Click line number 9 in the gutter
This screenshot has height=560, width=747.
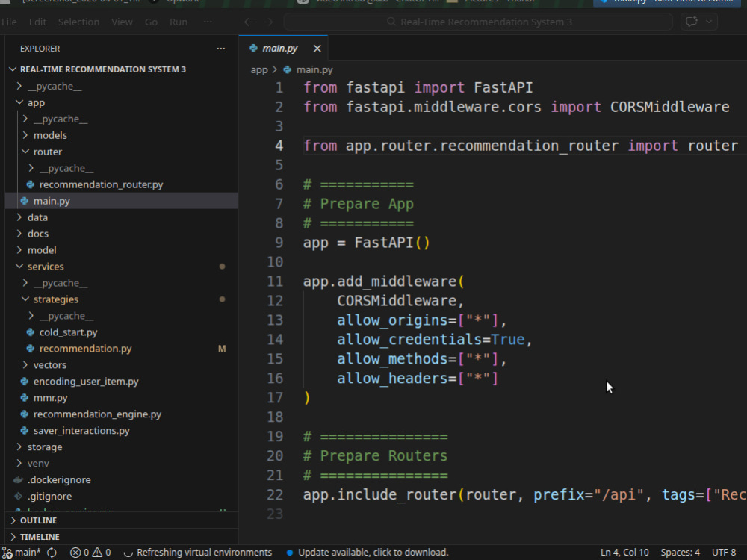pos(279,243)
